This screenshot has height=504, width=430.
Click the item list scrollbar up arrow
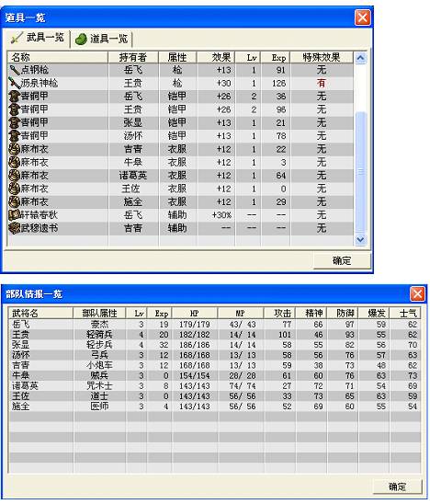360,58
